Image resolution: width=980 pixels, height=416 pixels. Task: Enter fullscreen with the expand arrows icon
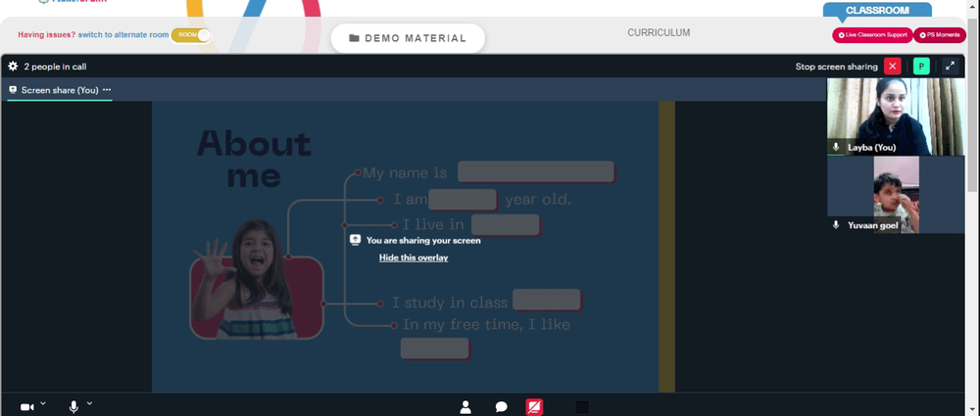click(950, 67)
